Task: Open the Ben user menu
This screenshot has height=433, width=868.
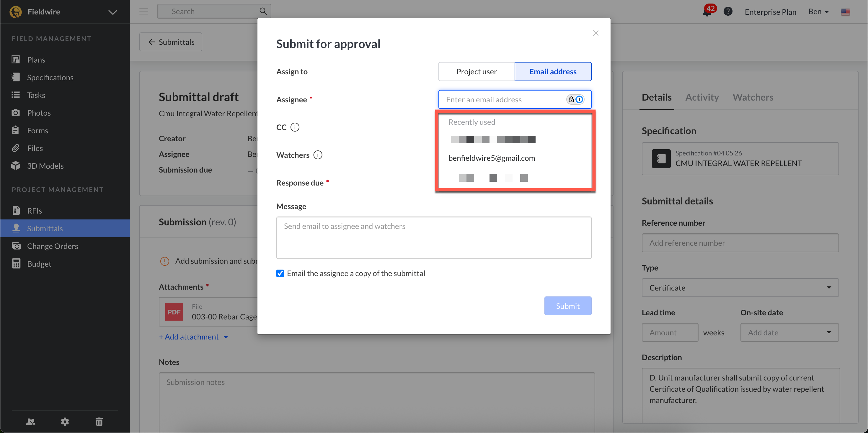Action: coord(818,12)
